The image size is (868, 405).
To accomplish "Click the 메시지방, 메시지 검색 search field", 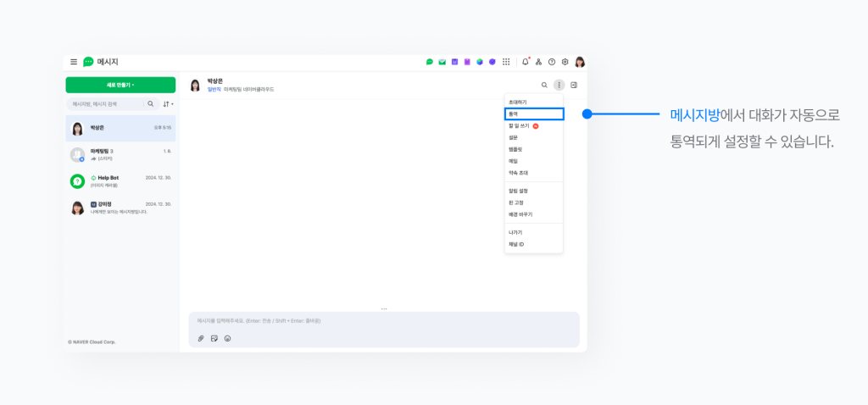I will (x=107, y=104).
